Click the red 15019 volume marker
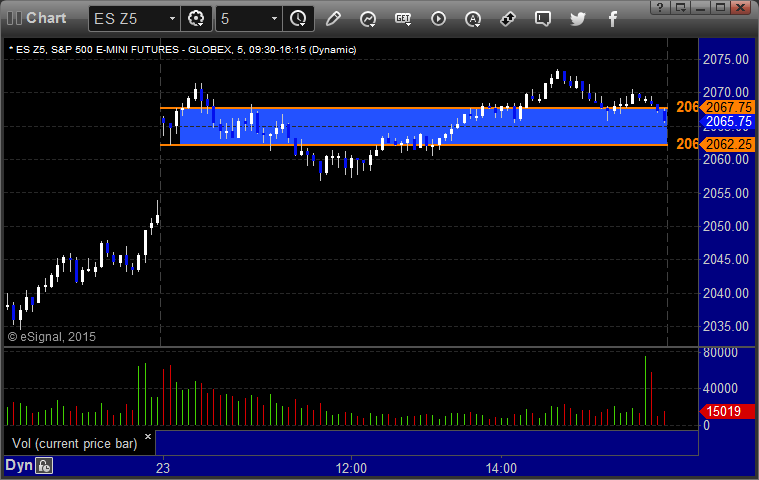The height and width of the screenshot is (480, 759). (x=727, y=411)
